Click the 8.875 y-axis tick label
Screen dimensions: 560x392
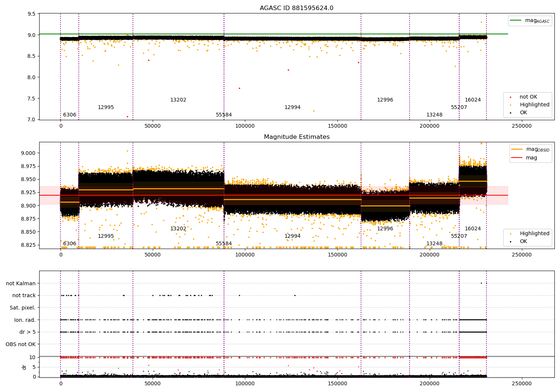pos(28,219)
